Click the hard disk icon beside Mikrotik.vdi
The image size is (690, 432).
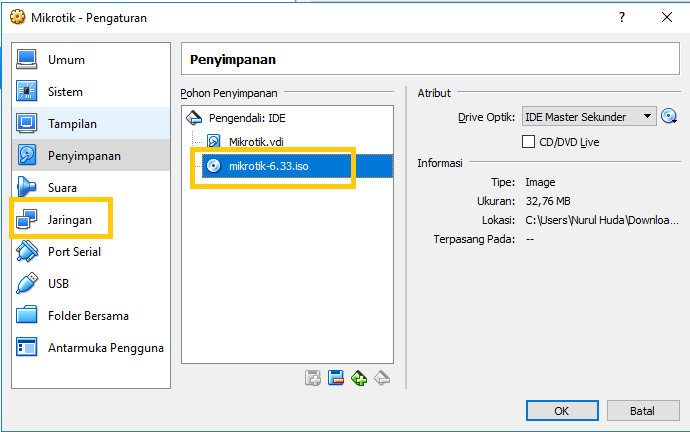coord(214,142)
